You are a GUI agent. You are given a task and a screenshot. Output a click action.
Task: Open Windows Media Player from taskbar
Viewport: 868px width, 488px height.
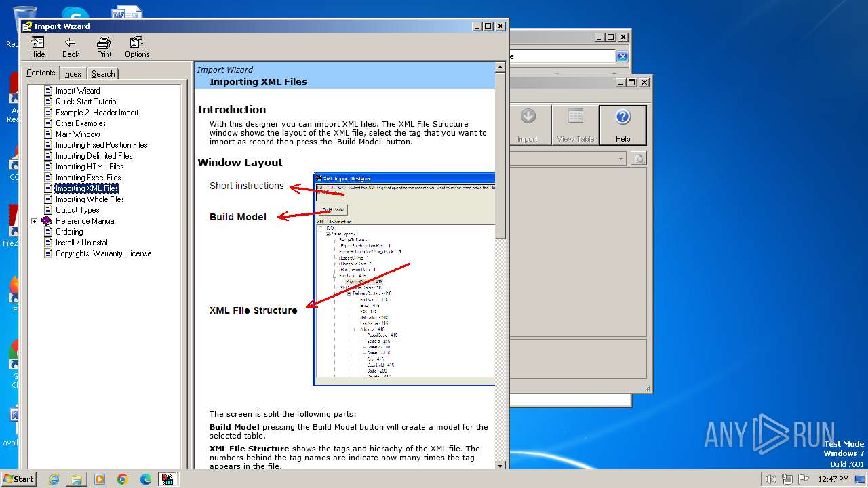click(100, 479)
